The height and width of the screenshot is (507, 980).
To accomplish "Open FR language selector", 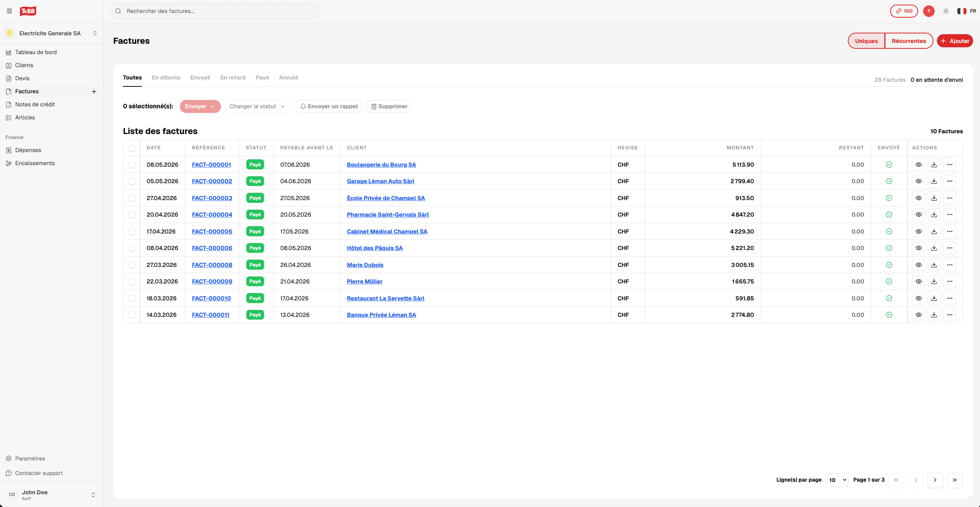I will 966,11.
